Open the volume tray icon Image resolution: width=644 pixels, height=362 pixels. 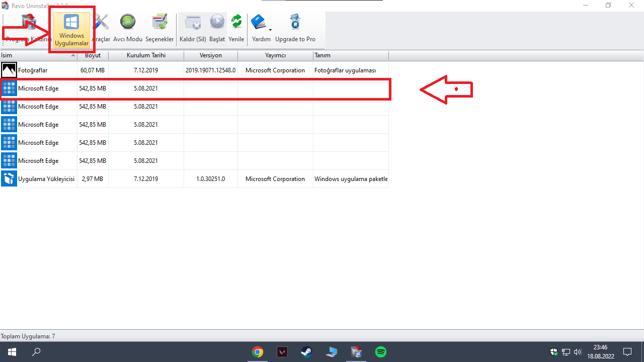coord(578,352)
